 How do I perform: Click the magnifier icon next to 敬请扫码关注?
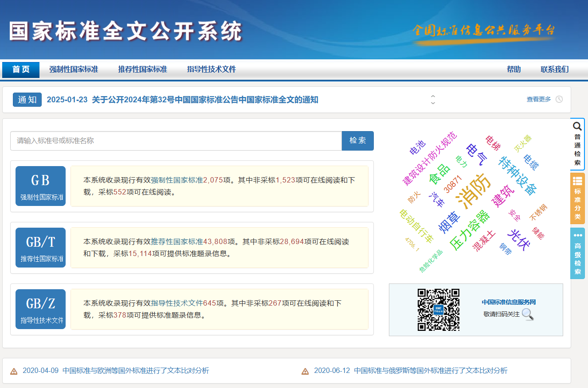pos(527,315)
